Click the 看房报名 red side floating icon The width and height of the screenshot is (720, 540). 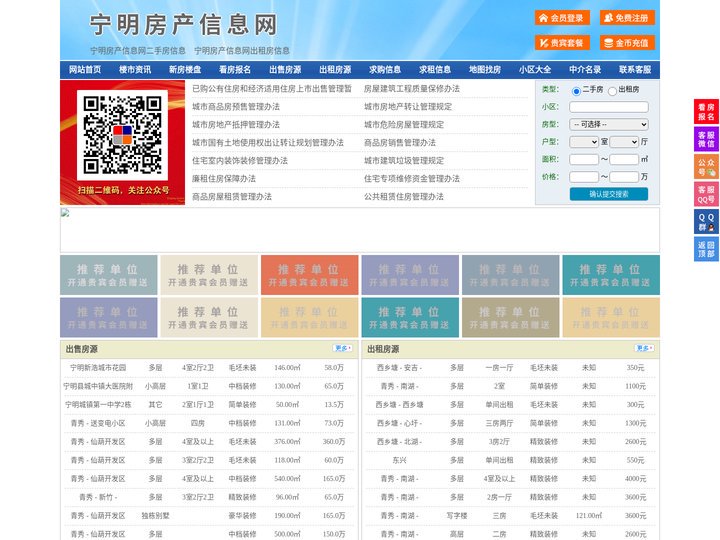(x=706, y=112)
